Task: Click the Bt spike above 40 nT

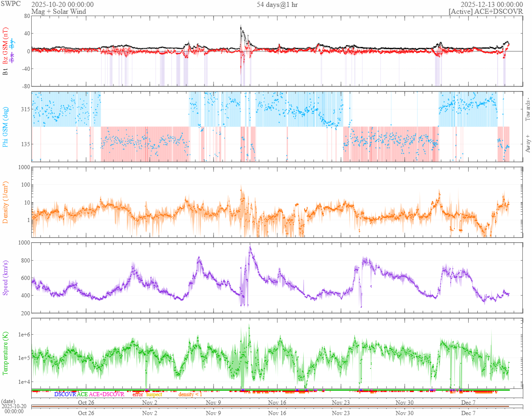Action: (x=241, y=29)
